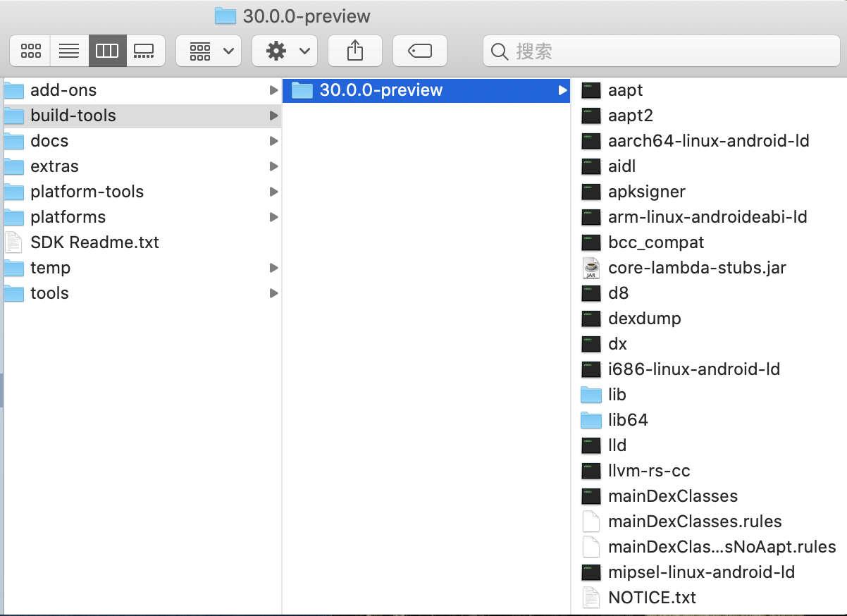Select the lib64 folder
The width and height of the screenshot is (847, 616).
pos(627,420)
